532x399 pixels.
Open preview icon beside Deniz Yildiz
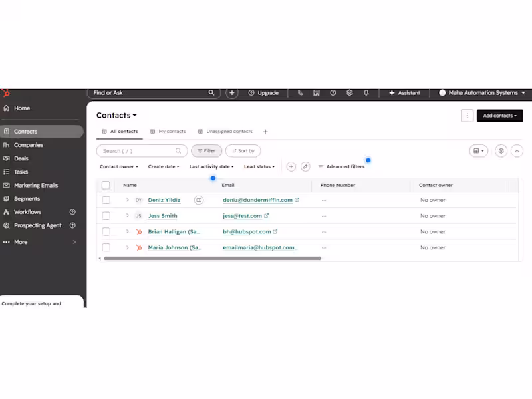(199, 200)
